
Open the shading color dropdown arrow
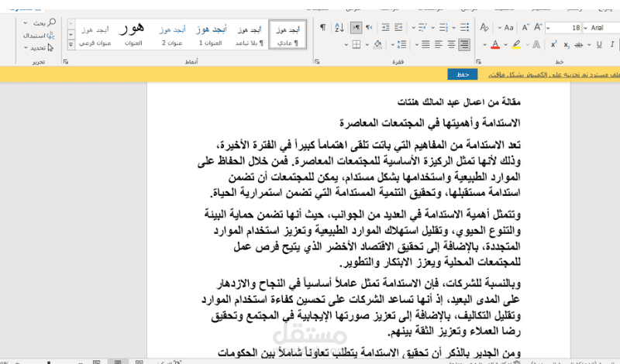pos(367,45)
